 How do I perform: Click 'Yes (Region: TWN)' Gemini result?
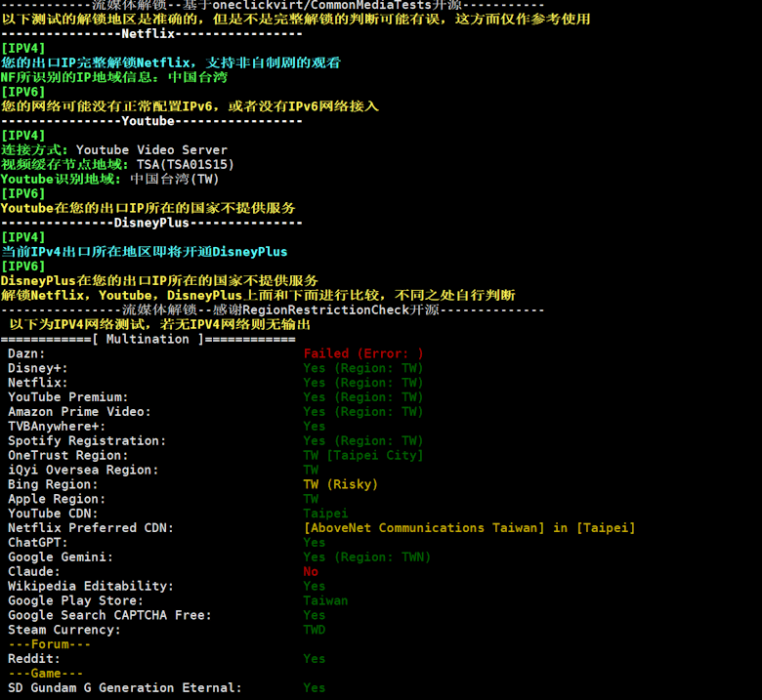point(367,557)
